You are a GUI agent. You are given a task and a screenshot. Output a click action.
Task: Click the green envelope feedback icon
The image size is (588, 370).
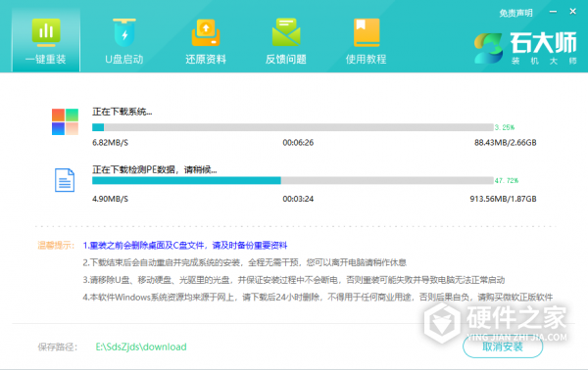coord(286,32)
